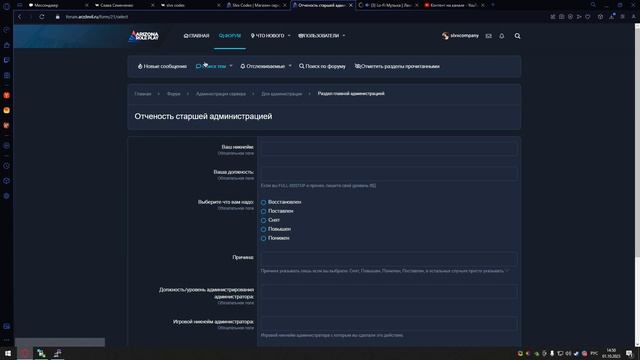
Task: Select the 'Поставлен' radio option
Action: click(263, 211)
